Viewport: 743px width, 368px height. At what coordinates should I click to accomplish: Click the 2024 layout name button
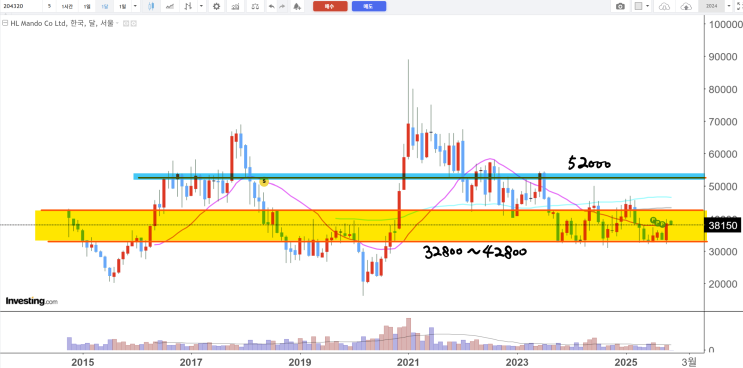click(x=711, y=6)
